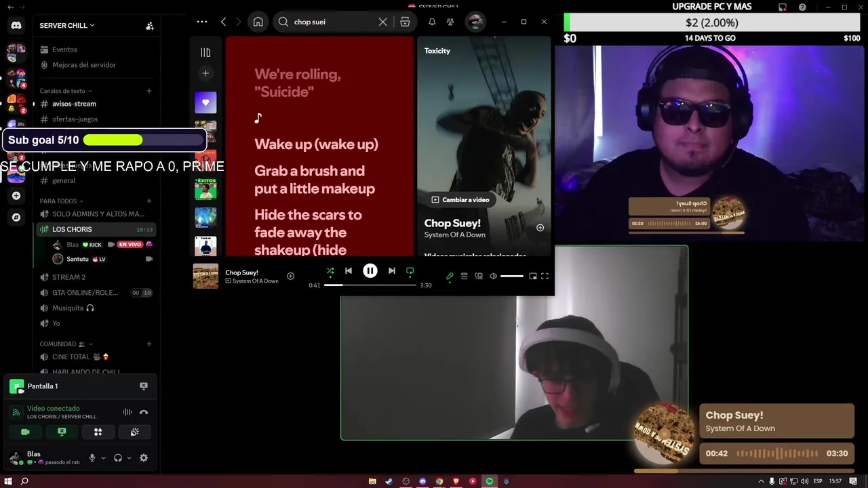Skip to previous Spotify track
Screen dimensions: 868x488
coord(349,271)
